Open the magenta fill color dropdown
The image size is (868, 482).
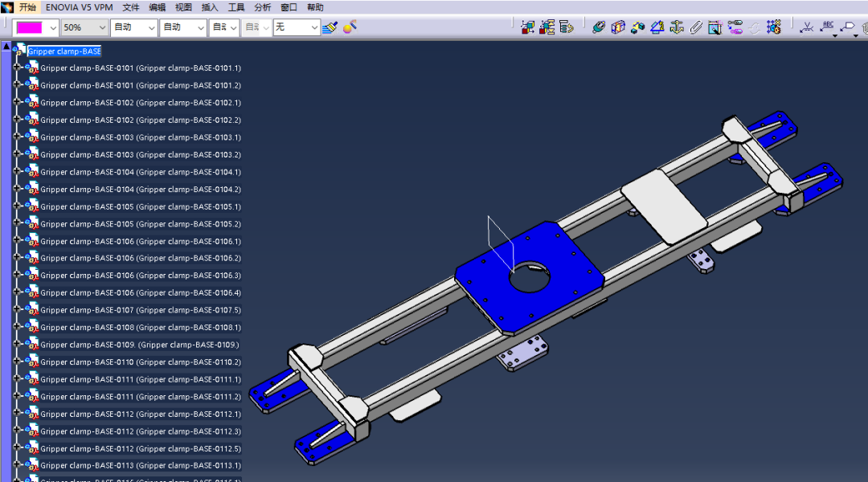pos(53,27)
